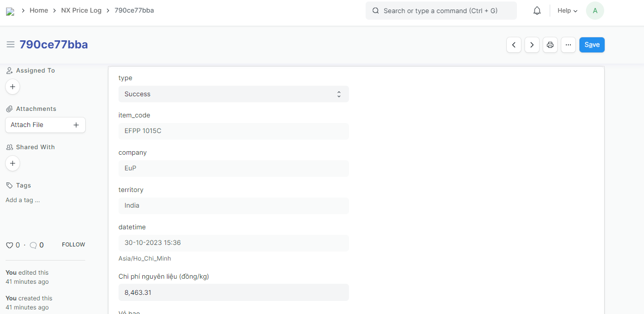Click FOLLOW to follow document
644x314 pixels.
[73, 244]
